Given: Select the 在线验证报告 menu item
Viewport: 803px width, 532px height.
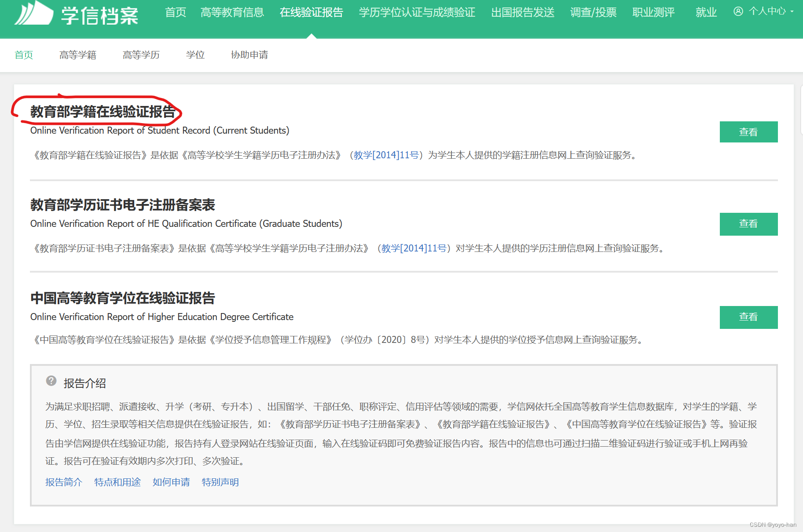Looking at the screenshot, I should pos(312,12).
